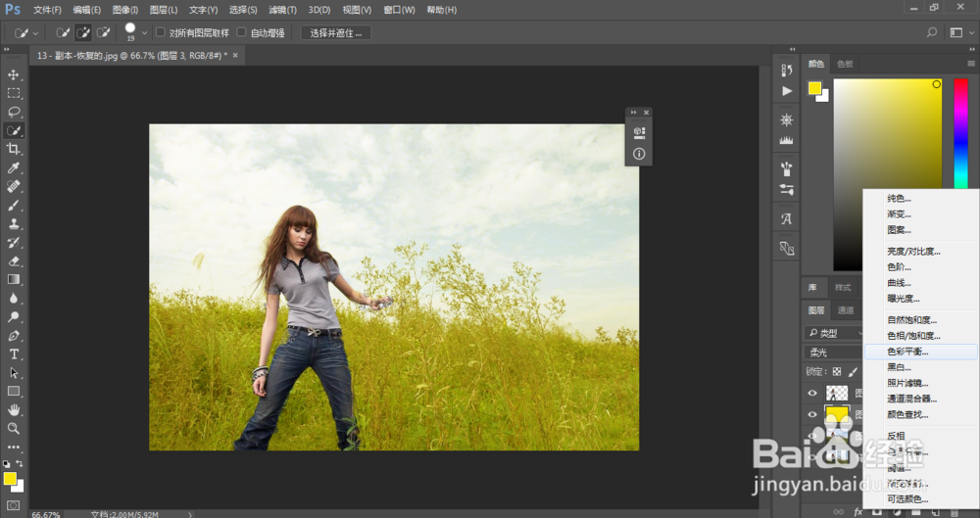Switch to the 样式 tab
The height and width of the screenshot is (518, 980).
(x=843, y=288)
